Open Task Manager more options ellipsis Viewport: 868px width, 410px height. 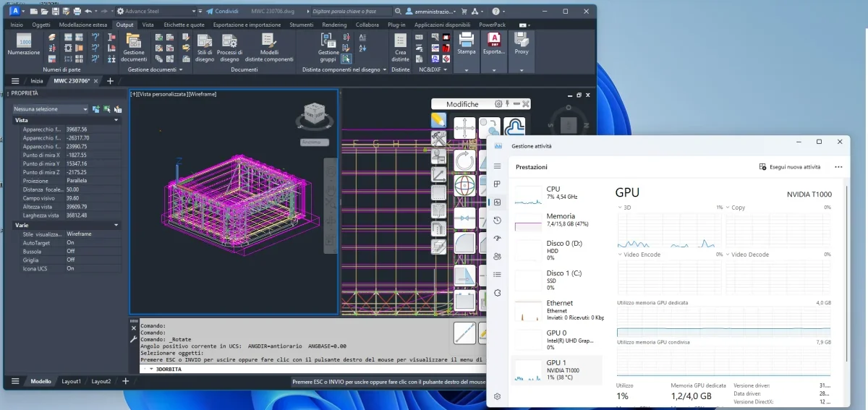click(x=838, y=167)
